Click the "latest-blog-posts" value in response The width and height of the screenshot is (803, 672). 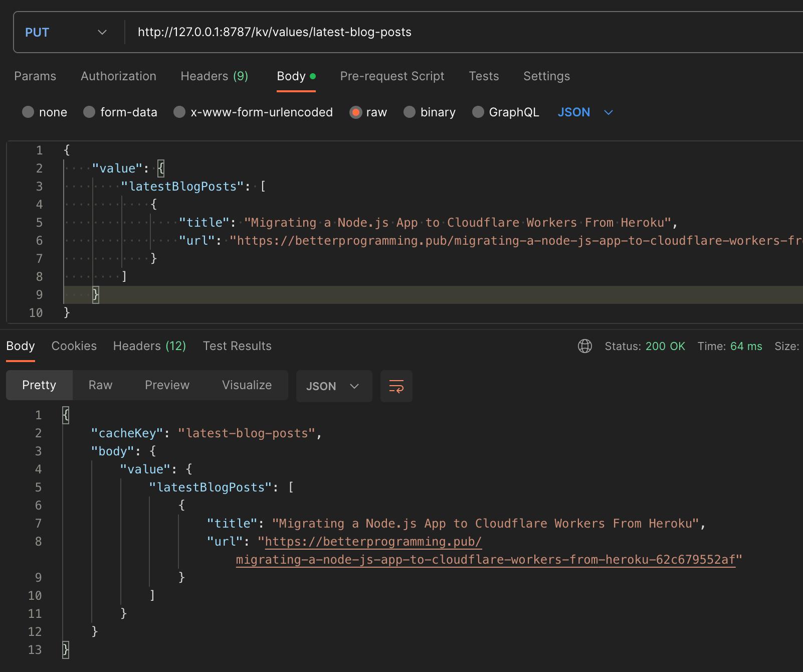click(x=246, y=433)
